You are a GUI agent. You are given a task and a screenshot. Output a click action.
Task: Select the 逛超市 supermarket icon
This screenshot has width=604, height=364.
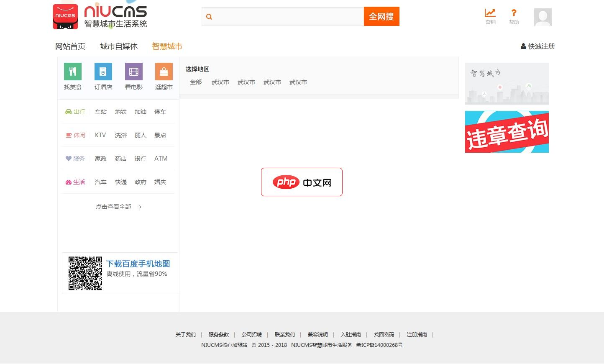pos(164,71)
